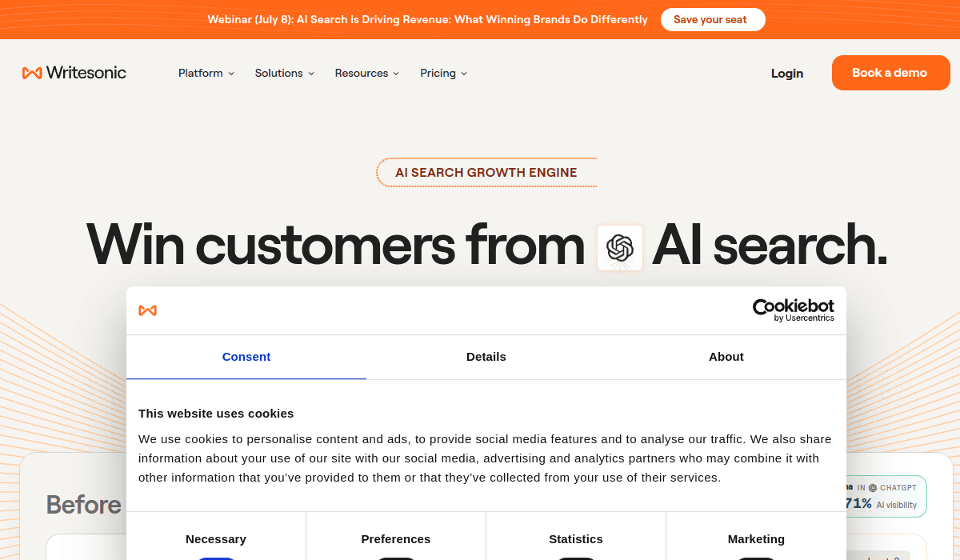Click the Login link
Image resolution: width=960 pixels, height=560 pixels.
[787, 73]
